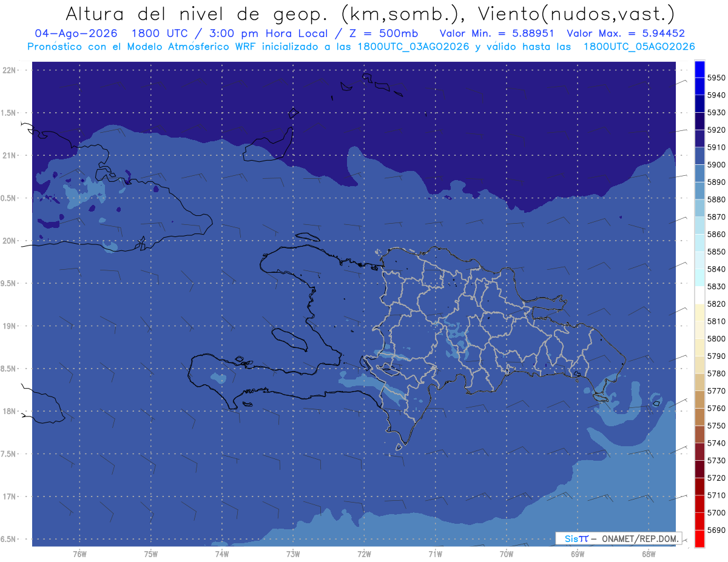Click the 20N latitude label
The width and height of the screenshot is (728, 562).
point(10,241)
